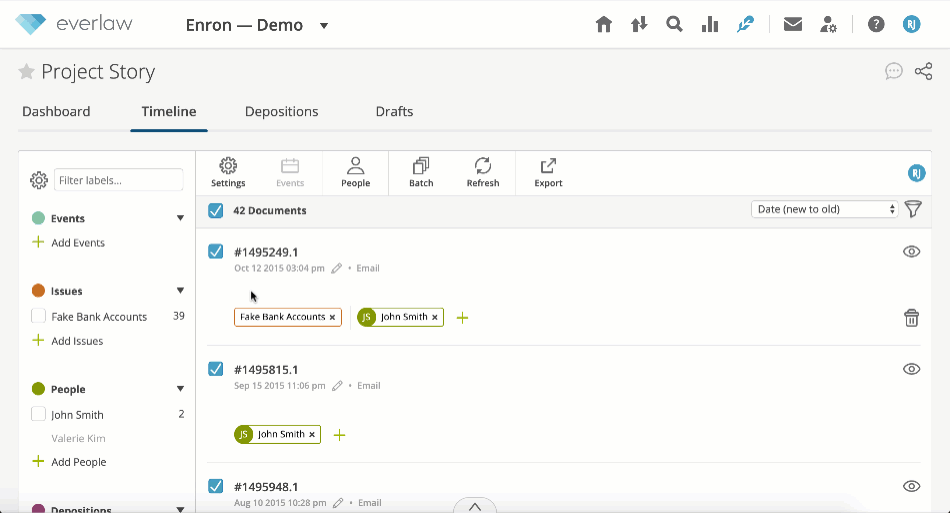This screenshot has width=950, height=513.
Task: Select Valerie Kim in People list
Action: [78, 438]
